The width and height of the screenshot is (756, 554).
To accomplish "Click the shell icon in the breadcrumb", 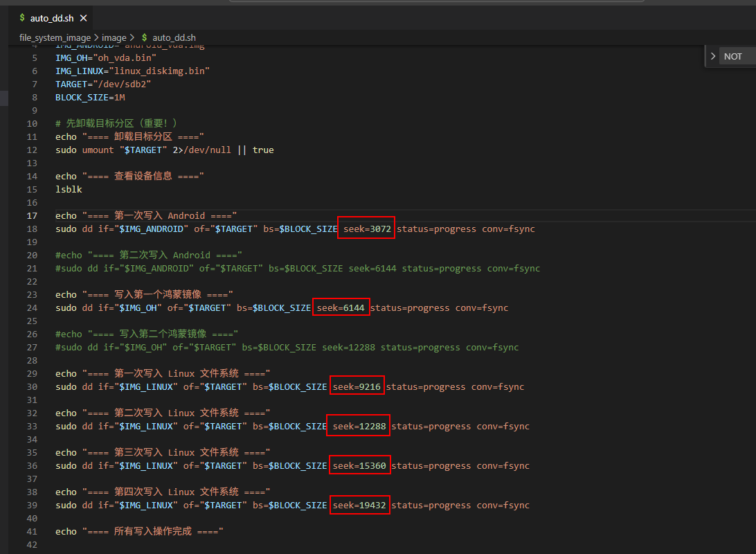I will 144,37.
